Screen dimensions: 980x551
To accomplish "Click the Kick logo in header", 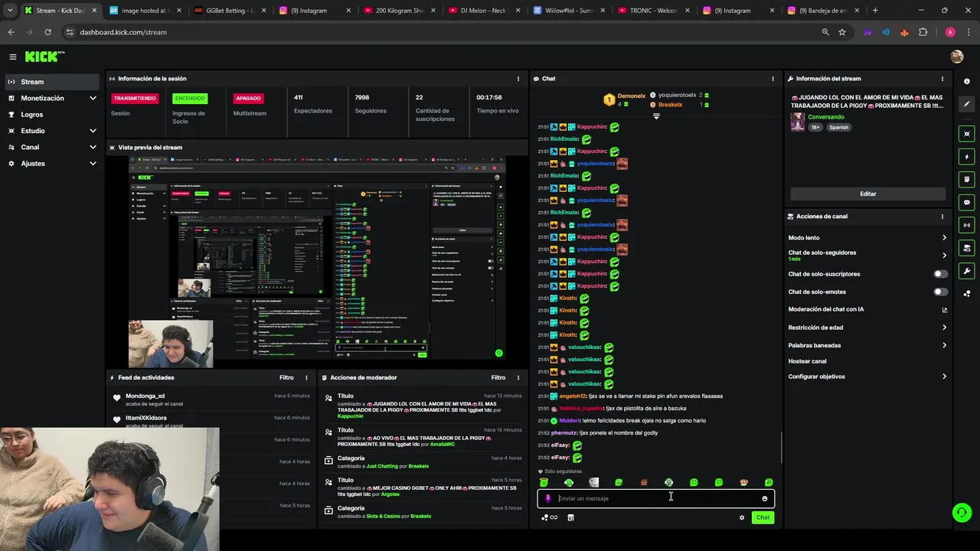I will pyautogui.click(x=44, y=57).
